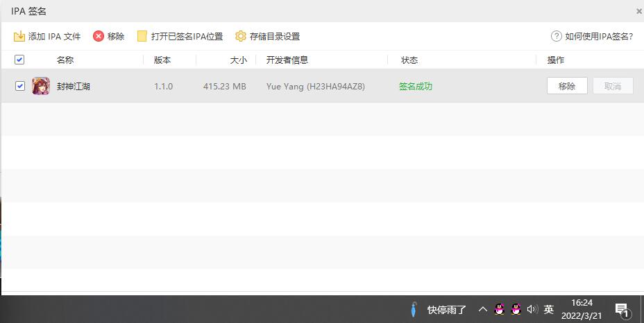Open the notification center icon
The width and height of the screenshot is (644, 323).
pos(622,311)
